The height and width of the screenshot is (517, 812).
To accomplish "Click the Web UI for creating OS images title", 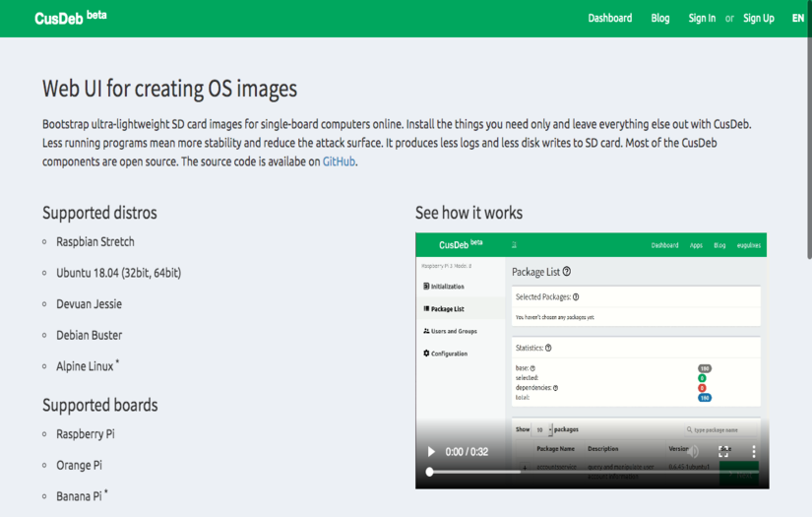I will pyautogui.click(x=170, y=89).
